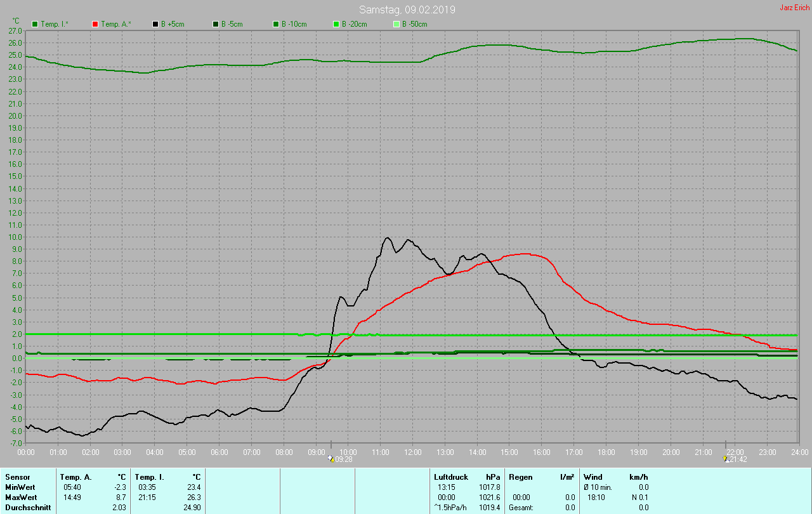This screenshot has height=514, width=812.
Task: Click the wind maximum value "N 0.1"
Action: (x=639, y=498)
